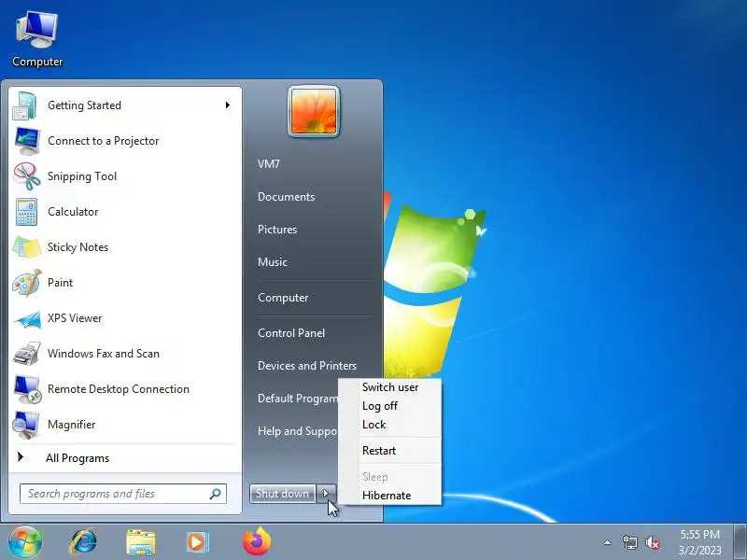Open Computer link in Start menu

[283, 298]
